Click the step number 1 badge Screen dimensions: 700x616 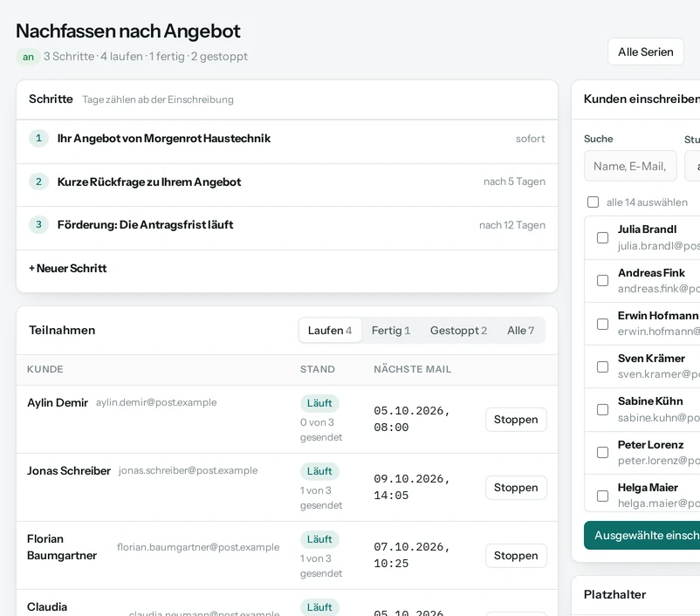(38, 139)
